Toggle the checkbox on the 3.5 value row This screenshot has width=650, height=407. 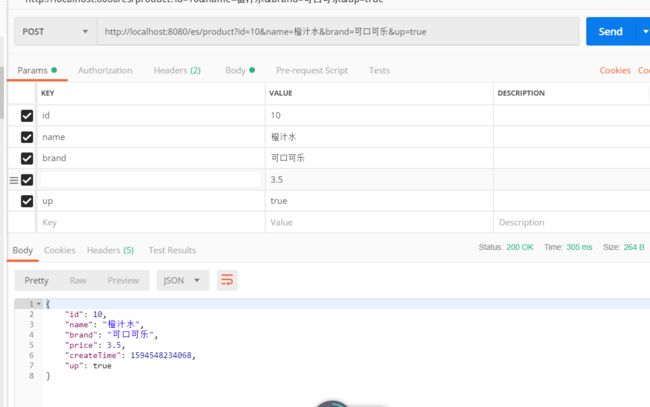[x=27, y=180]
